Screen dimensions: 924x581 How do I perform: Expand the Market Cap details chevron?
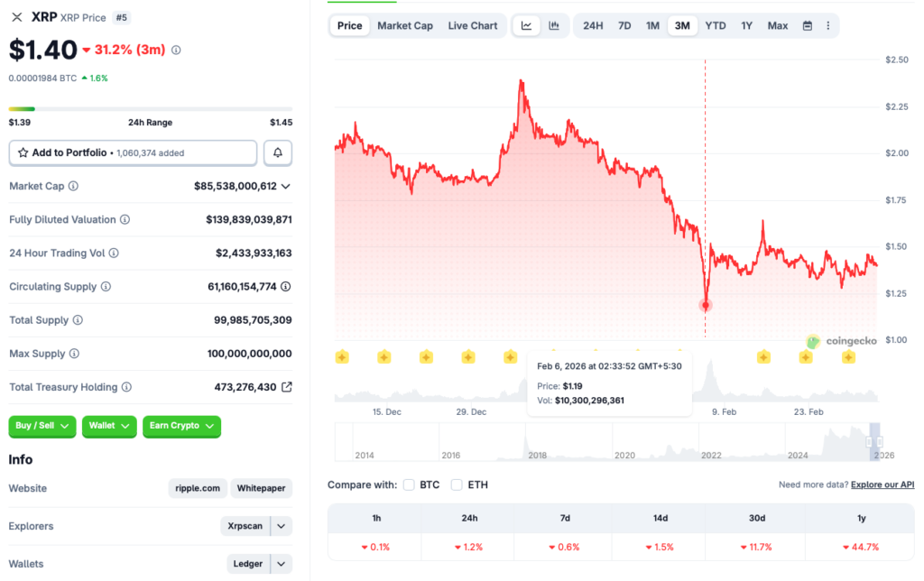286,186
